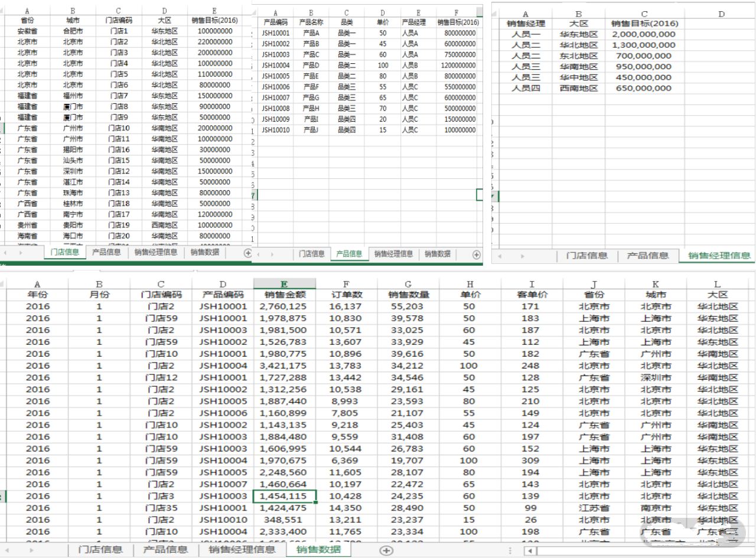Select column C header in top-left store sheet
The width and height of the screenshot is (756, 558).
(119, 10)
